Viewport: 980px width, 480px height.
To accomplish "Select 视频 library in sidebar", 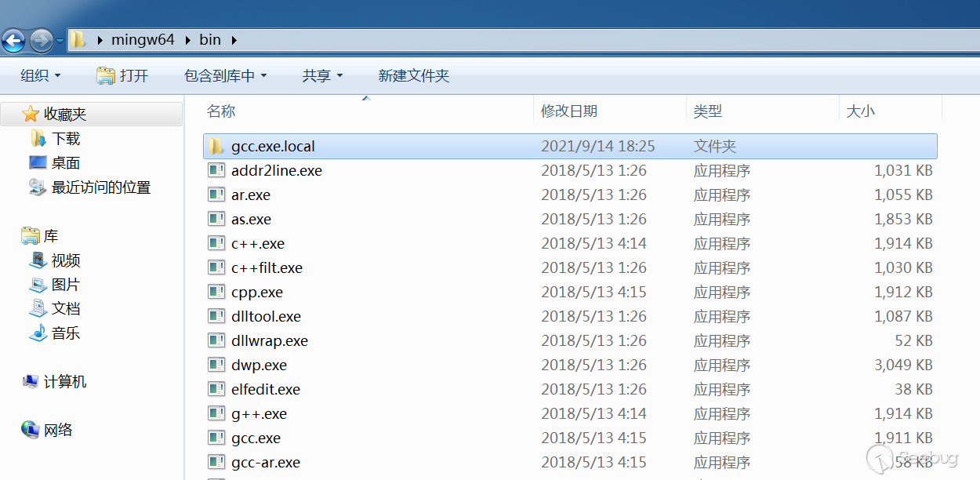I will [66, 260].
